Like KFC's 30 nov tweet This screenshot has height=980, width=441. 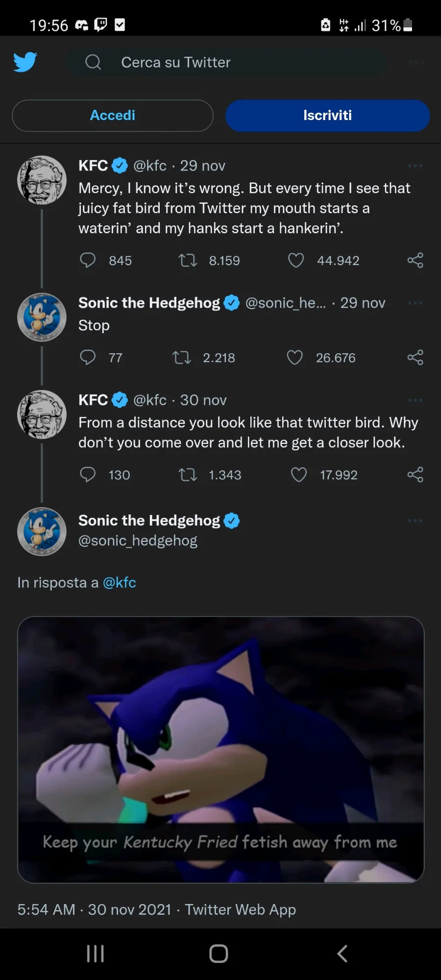(298, 475)
